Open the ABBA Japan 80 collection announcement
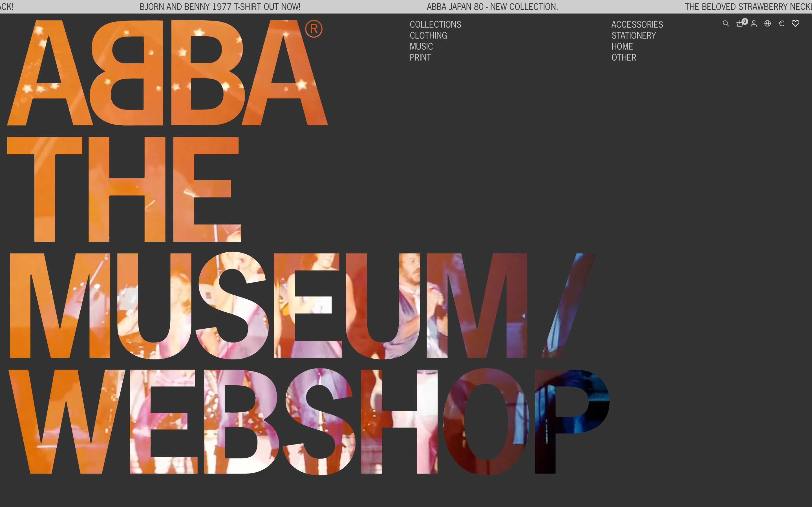 [492, 7]
